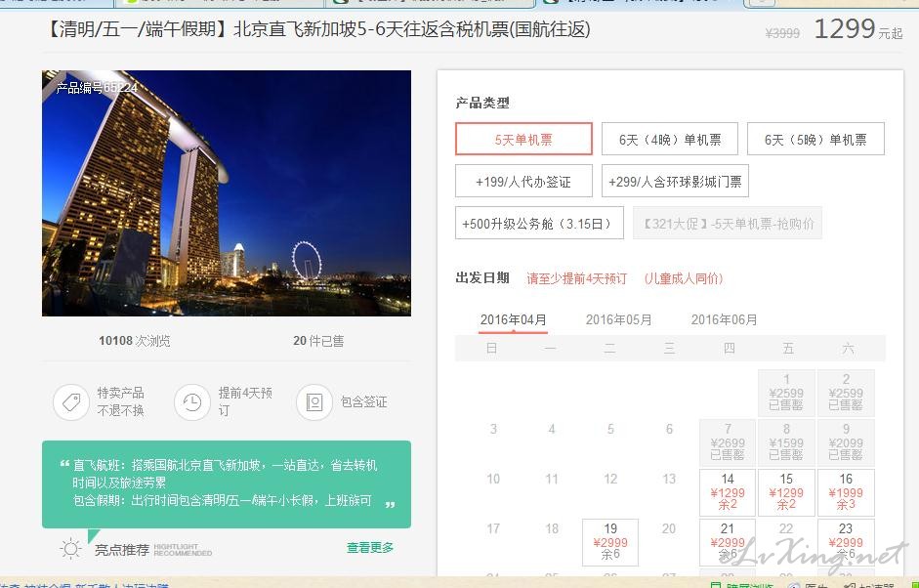The image size is (919, 588).
Task: Pick April 19 departure at ¥2999
Action: point(610,542)
